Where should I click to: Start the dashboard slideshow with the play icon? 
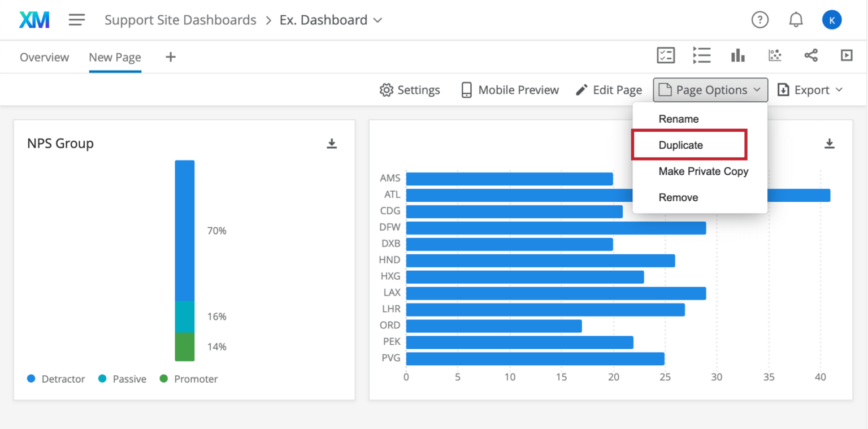847,55
